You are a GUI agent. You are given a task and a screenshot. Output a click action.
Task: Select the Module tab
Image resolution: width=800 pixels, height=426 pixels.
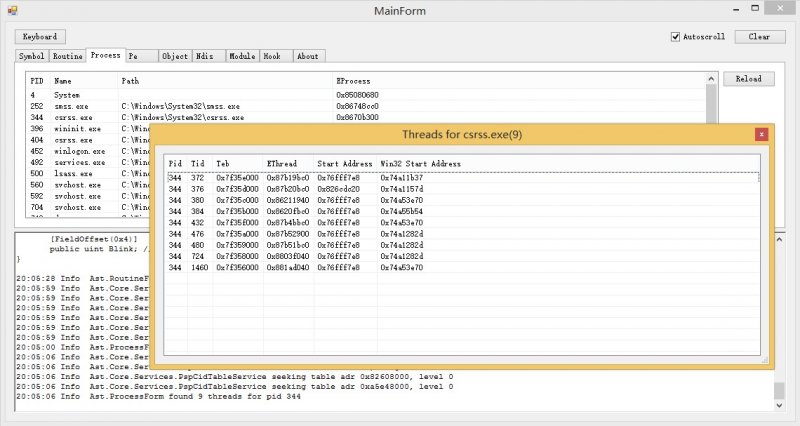241,56
